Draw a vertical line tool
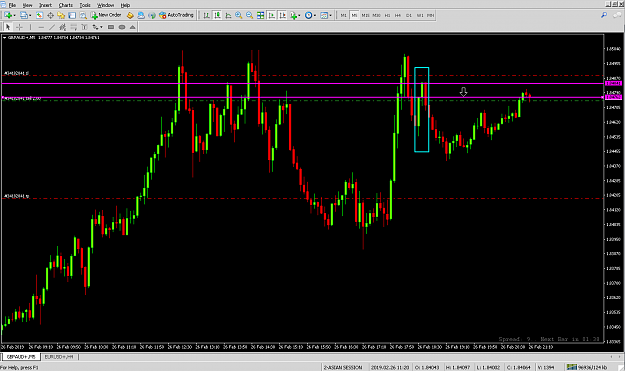The image size is (625, 371). pos(30,27)
